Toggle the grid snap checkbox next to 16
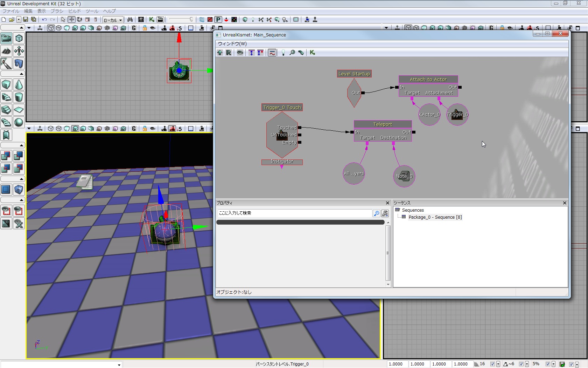 tap(492, 364)
